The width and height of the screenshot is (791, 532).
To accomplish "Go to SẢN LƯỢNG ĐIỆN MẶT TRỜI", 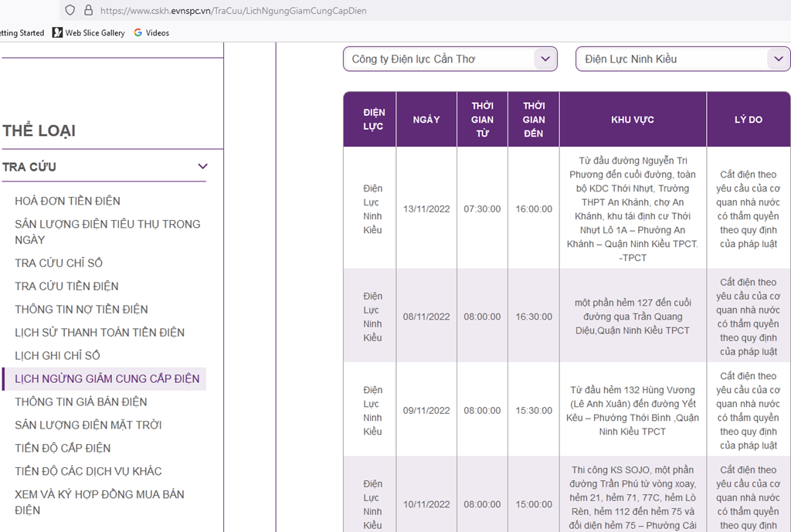I will pyautogui.click(x=88, y=425).
